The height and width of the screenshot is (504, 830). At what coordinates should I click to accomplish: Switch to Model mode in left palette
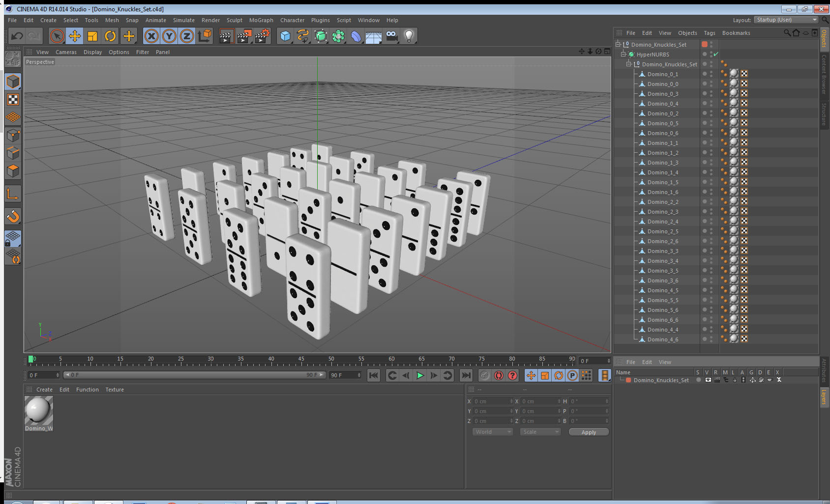[x=13, y=82]
